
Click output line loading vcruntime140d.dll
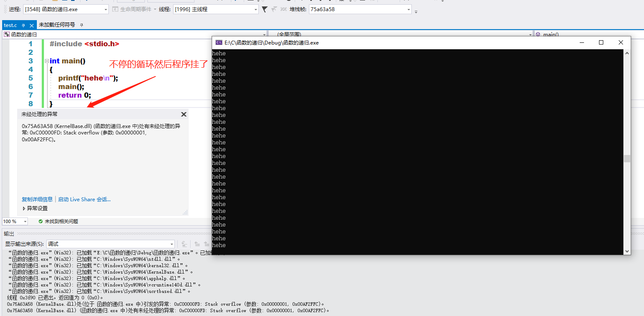tap(105, 285)
